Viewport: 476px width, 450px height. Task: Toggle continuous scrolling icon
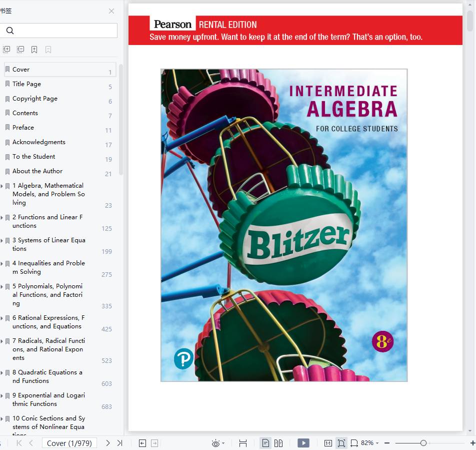click(243, 443)
